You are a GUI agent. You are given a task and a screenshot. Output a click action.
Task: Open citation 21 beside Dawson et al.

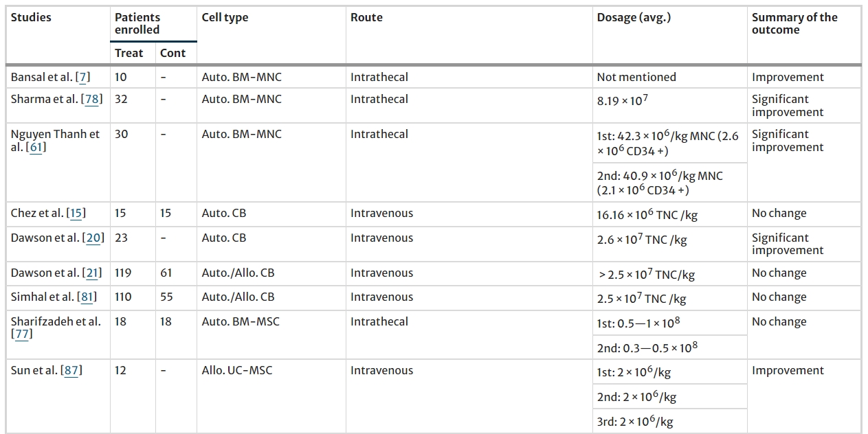click(x=91, y=273)
